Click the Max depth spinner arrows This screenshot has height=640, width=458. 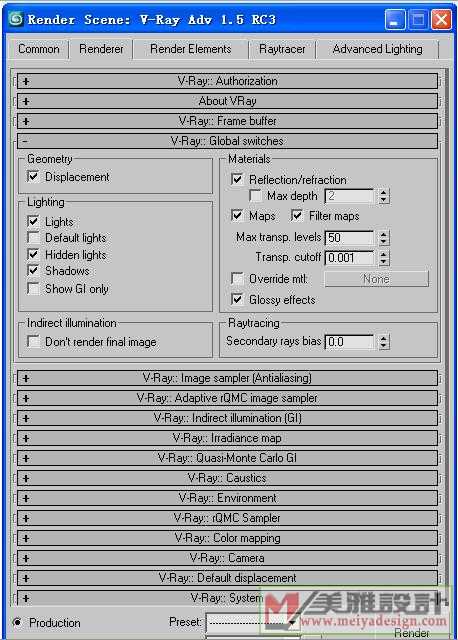point(383,196)
